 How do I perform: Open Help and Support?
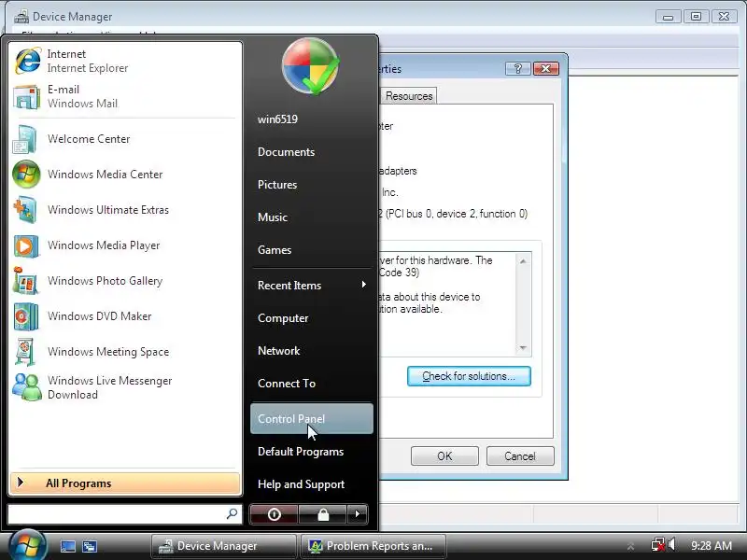(x=312, y=484)
